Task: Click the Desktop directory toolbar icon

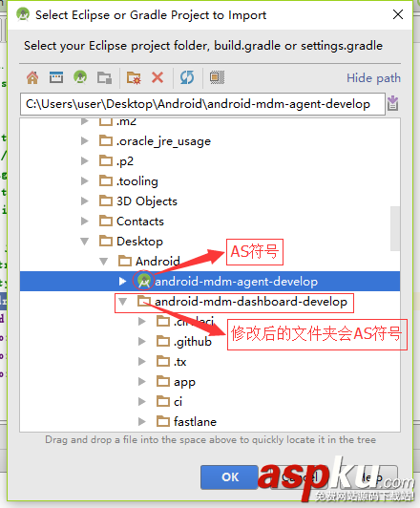Action: [x=56, y=77]
